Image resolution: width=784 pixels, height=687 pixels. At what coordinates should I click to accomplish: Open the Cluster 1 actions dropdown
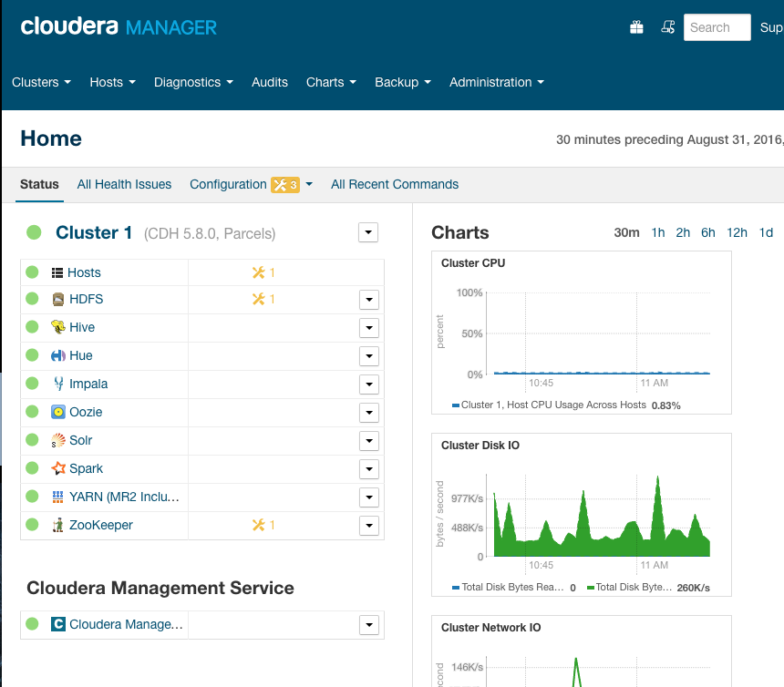pos(368,232)
